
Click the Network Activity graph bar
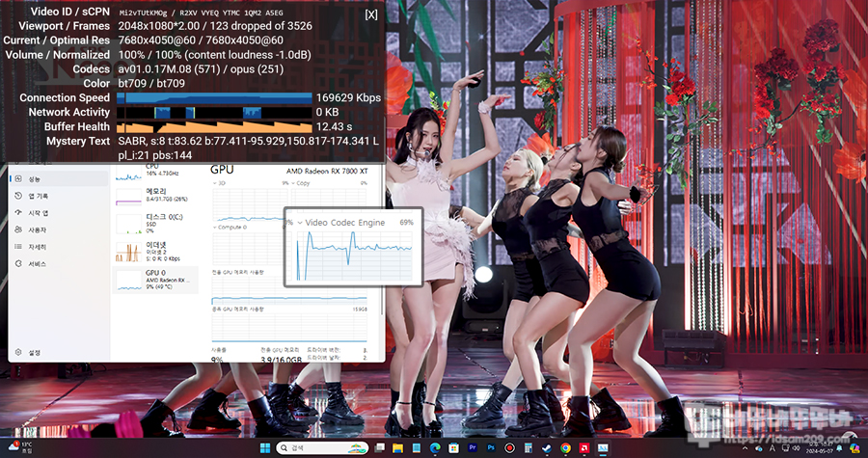coord(214,112)
